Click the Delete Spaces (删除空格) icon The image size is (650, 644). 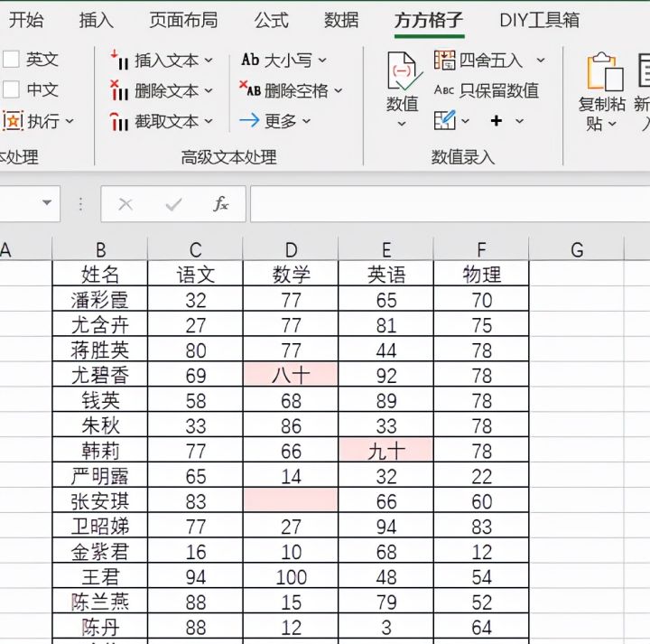tap(250, 89)
